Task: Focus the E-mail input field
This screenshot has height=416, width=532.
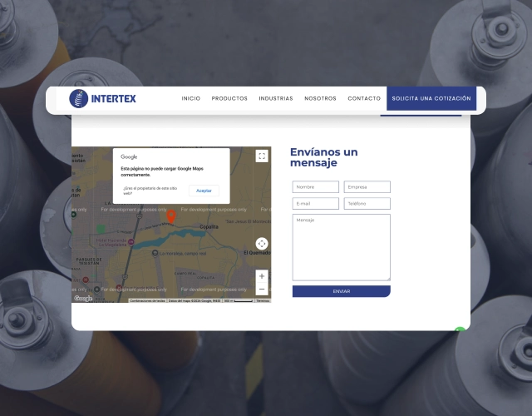Action: click(316, 203)
